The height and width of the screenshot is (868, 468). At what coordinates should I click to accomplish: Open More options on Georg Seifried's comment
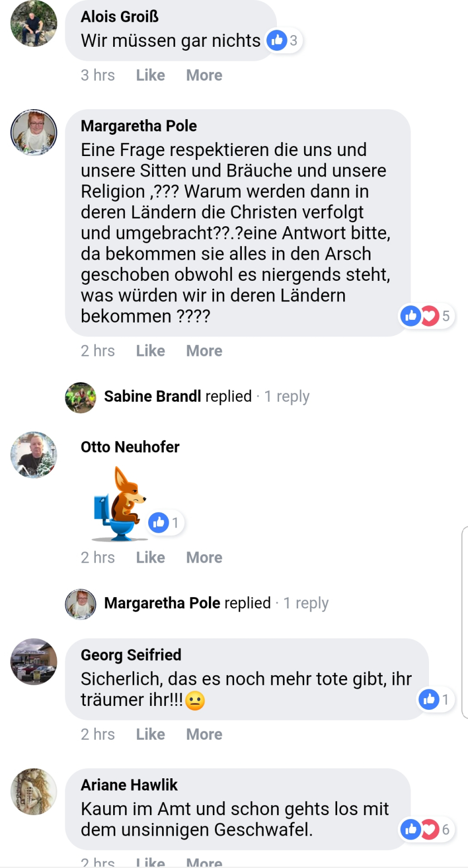point(204,734)
